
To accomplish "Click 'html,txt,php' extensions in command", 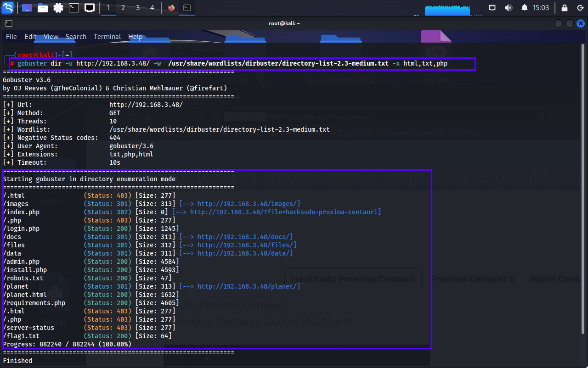I will [425, 63].
